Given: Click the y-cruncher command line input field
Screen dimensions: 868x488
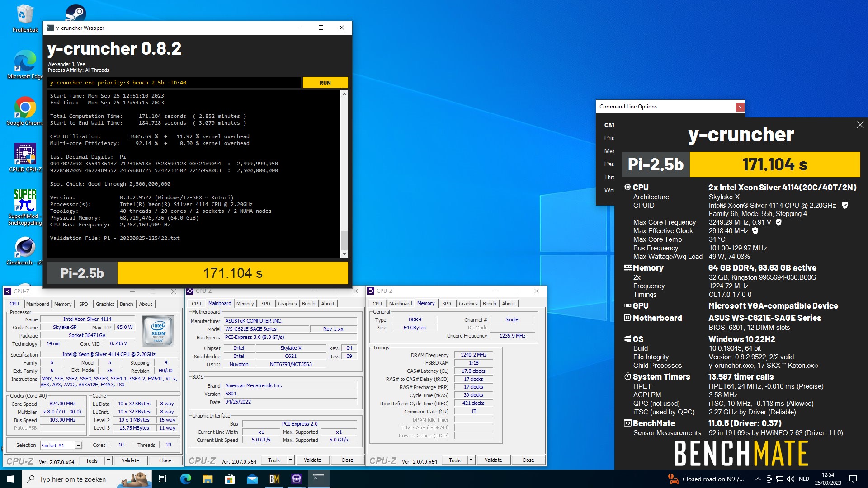Looking at the screenshot, I should coord(174,83).
